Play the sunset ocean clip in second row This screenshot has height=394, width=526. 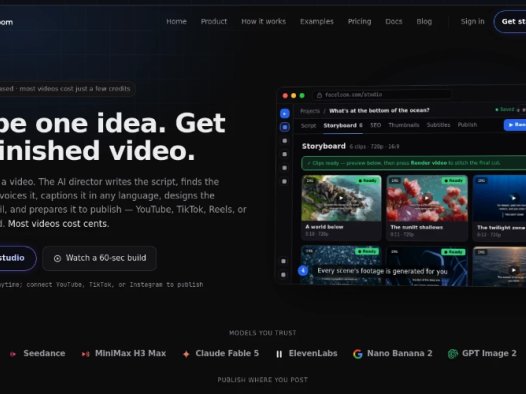pyautogui.click(x=513, y=270)
